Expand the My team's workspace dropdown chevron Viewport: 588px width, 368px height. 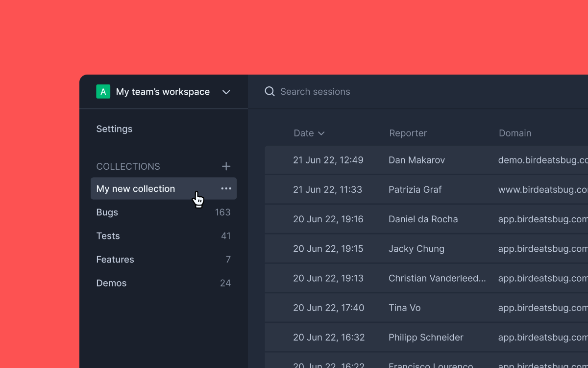click(x=226, y=92)
